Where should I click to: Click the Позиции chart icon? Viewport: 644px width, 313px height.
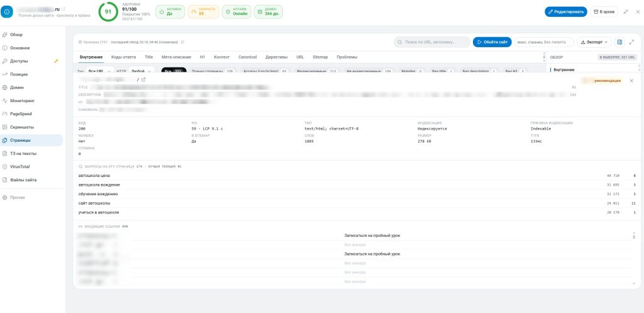(5, 74)
